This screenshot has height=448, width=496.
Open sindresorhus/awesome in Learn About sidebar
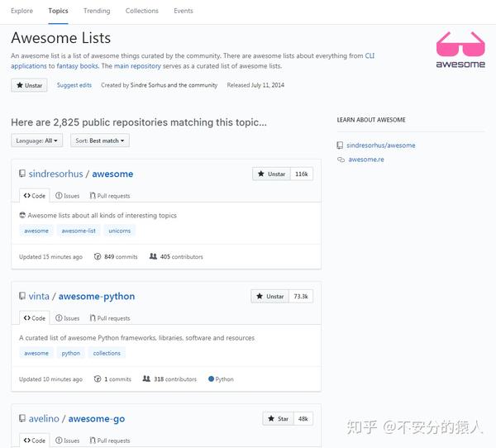tap(381, 145)
